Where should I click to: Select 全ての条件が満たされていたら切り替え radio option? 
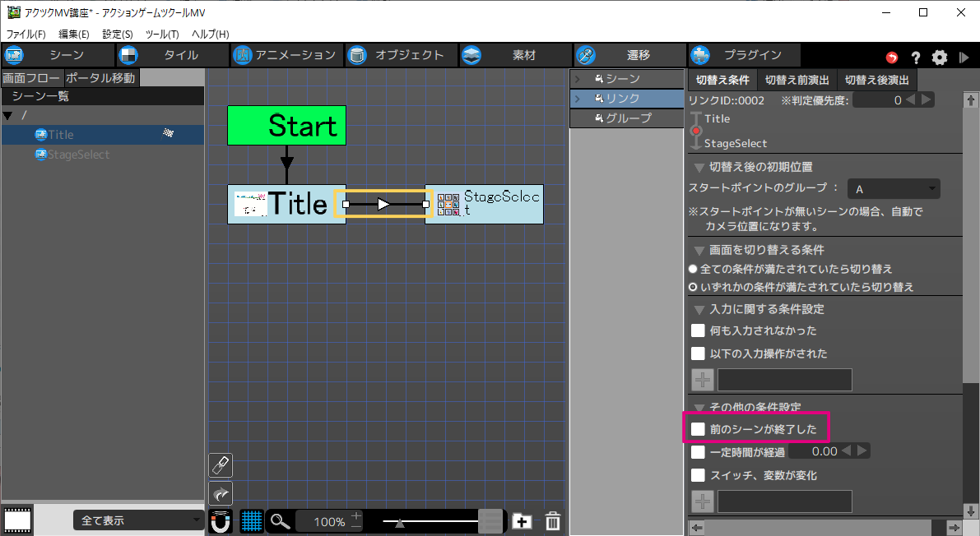click(x=693, y=269)
